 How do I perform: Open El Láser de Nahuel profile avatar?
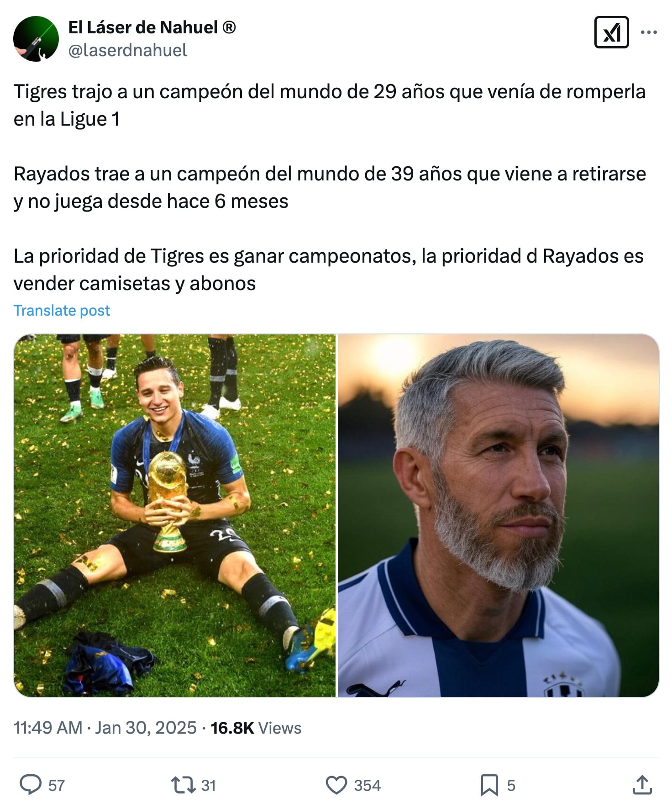coord(36,39)
